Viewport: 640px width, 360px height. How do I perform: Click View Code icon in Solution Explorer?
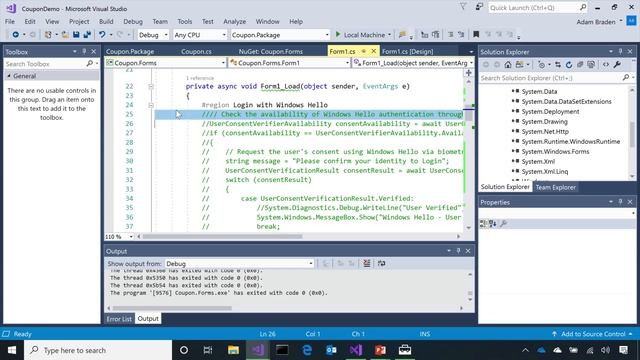click(606, 64)
